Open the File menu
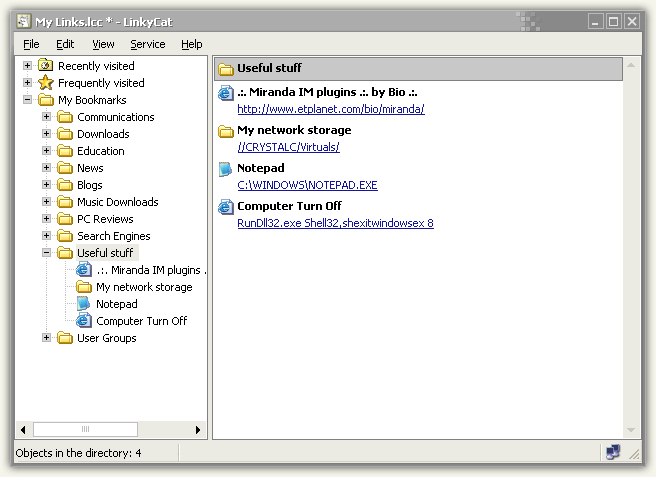The width and height of the screenshot is (656, 477). pyautogui.click(x=31, y=44)
